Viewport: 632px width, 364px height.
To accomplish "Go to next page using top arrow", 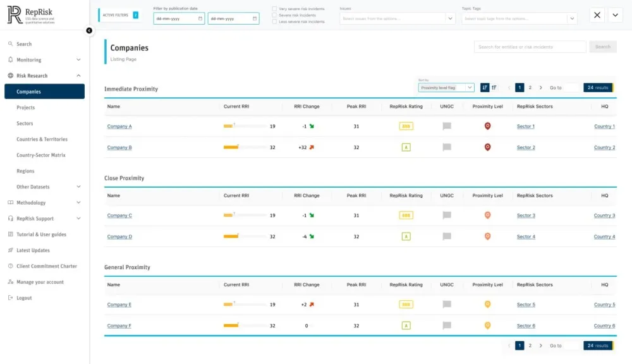I will 540,88.
